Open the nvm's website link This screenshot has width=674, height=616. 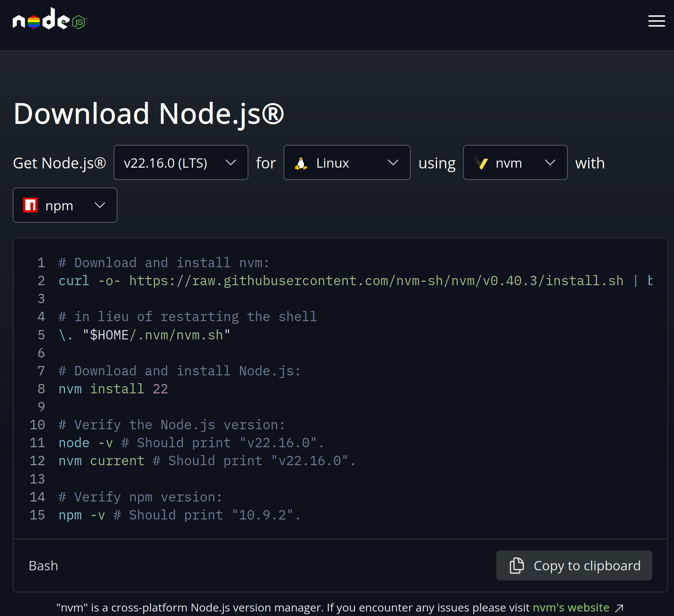point(571,607)
